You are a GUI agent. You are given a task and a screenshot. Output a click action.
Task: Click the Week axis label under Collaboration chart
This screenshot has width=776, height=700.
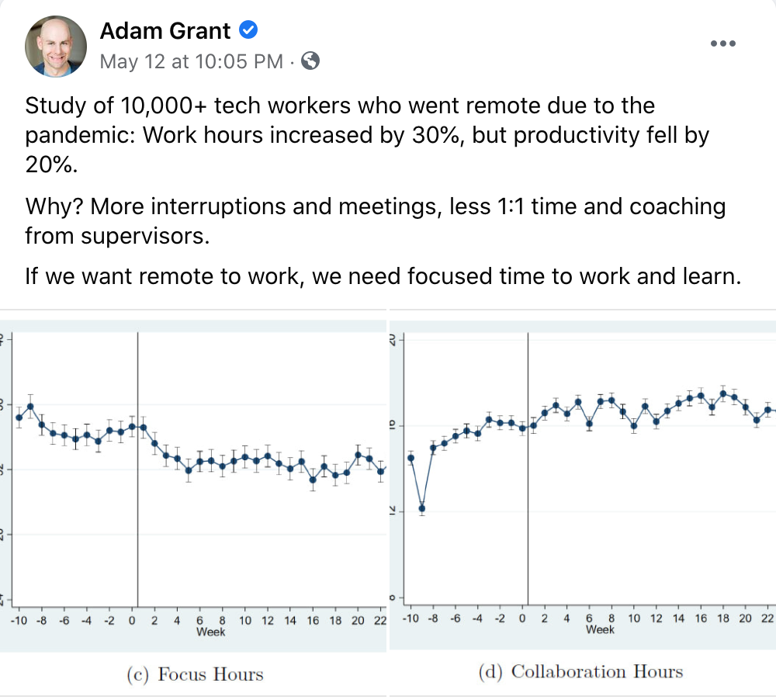tap(600, 629)
